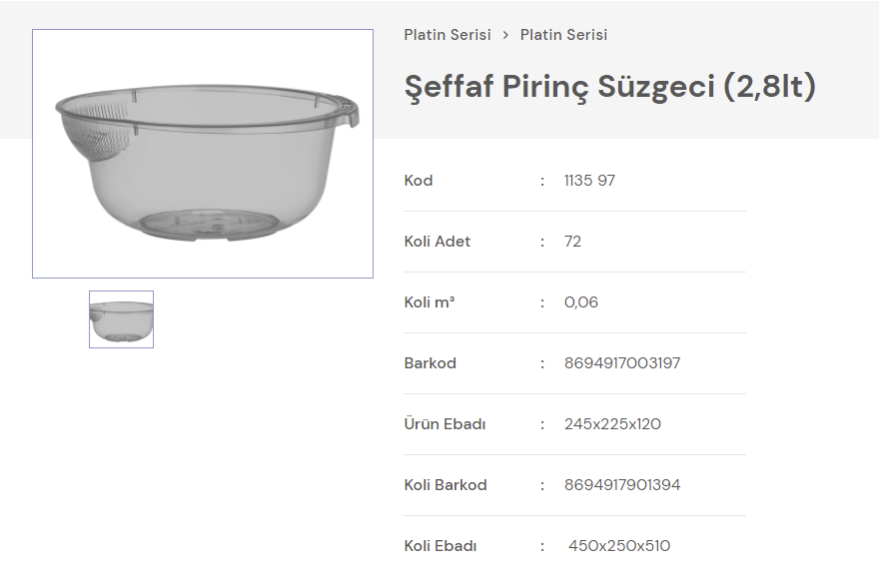This screenshot has width=879, height=588.
Task: Click the volume value 0,06
Action: click(581, 302)
